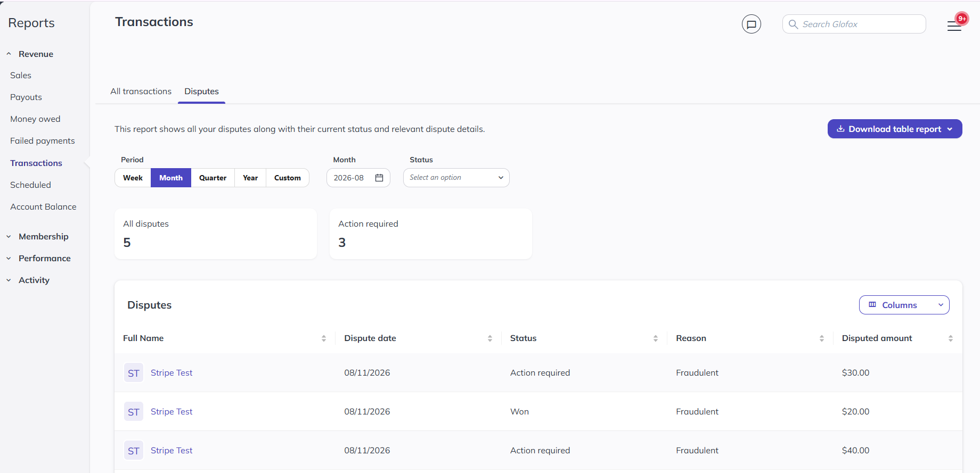Viewport: 980px width, 473px height.
Task: Sort by Reason column arrows
Action: click(x=822, y=338)
